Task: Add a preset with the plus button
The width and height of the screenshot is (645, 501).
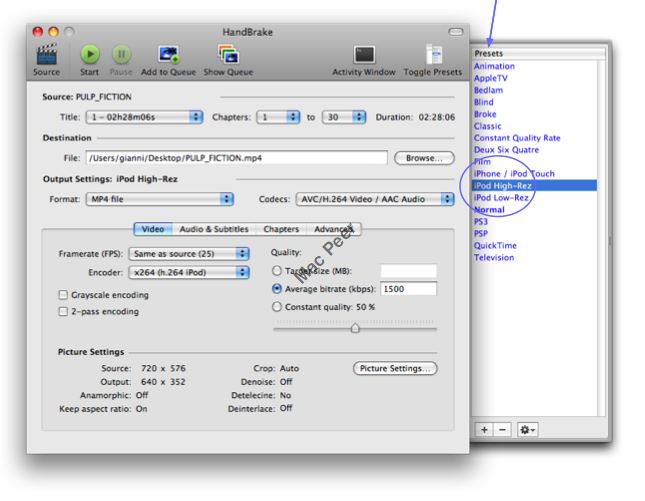Action: pos(484,429)
